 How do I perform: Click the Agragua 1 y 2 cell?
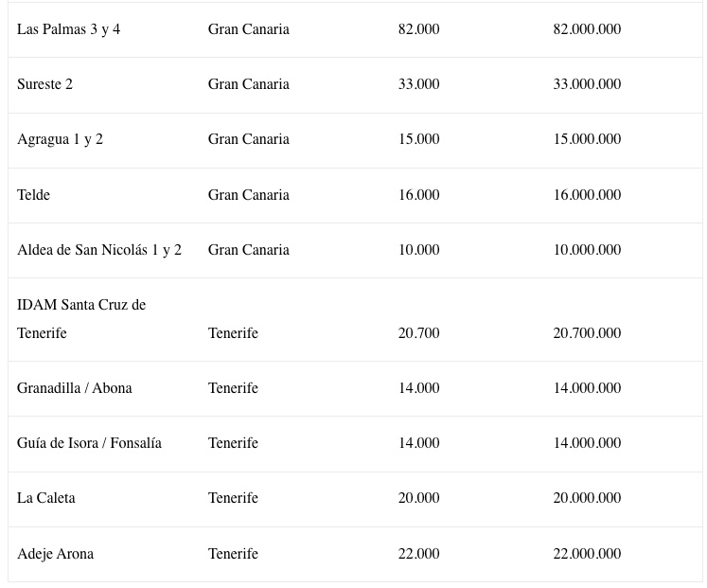point(60,139)
